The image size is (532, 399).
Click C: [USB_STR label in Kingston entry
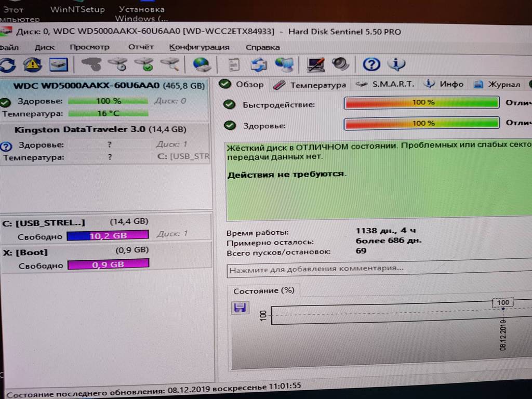183,157
